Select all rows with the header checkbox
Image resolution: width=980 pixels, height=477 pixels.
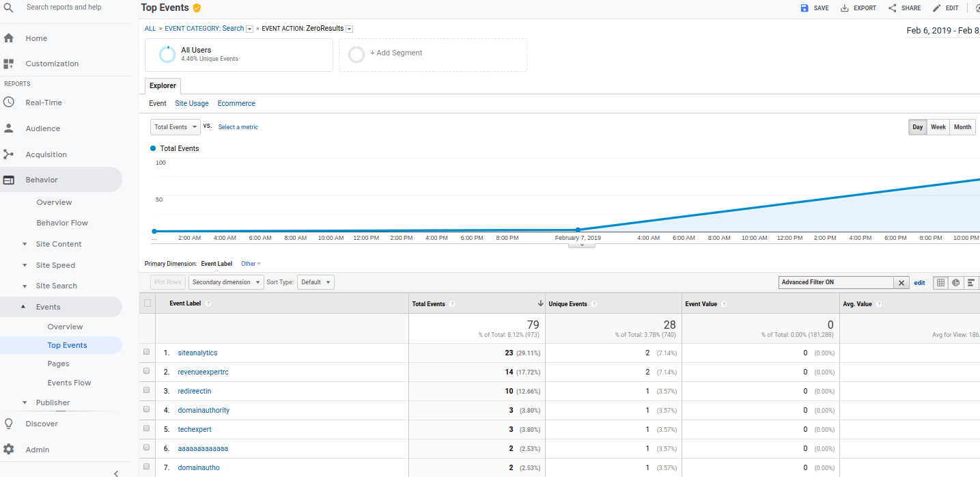147,303
